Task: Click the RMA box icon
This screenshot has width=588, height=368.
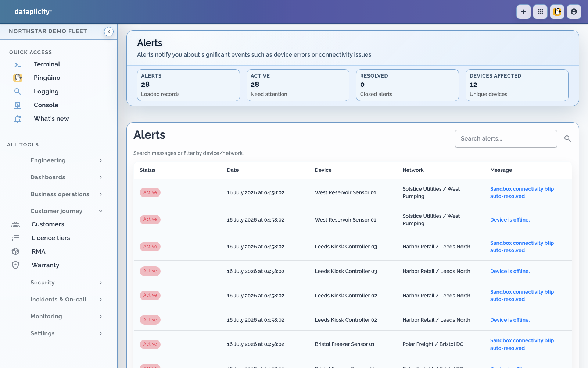Action: [x=15, y=251]
